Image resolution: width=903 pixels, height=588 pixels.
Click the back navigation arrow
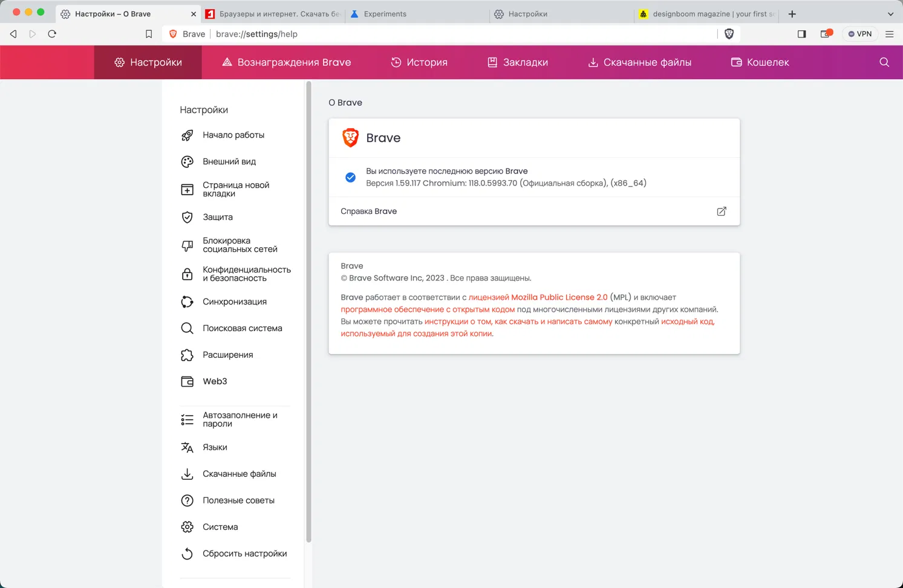click(13, 34)
